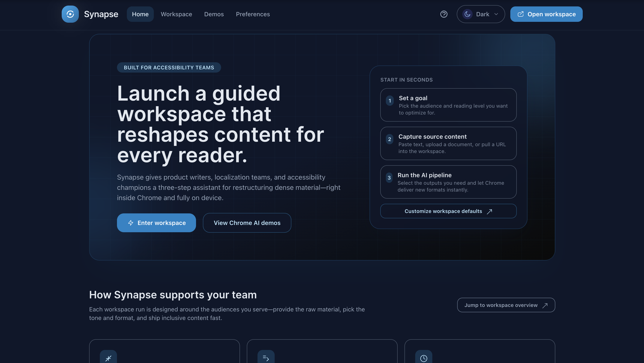The width and height of the screenshot is (644, 363).
Task: Click the Run the AI pipeline step
Action: click(448, 182)
